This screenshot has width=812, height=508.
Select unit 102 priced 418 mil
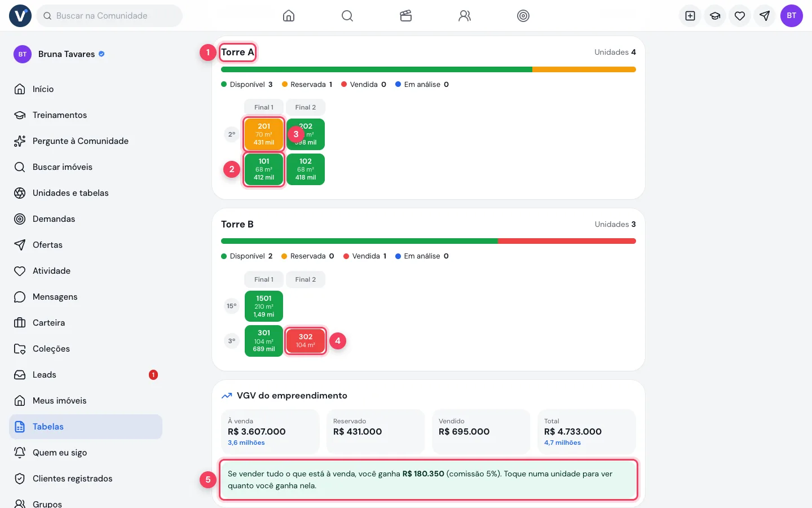306,169
